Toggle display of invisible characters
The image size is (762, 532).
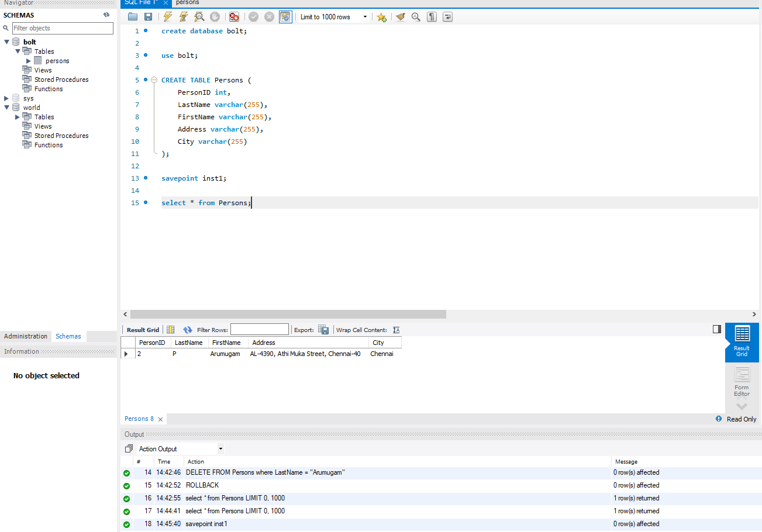point(432,16)
